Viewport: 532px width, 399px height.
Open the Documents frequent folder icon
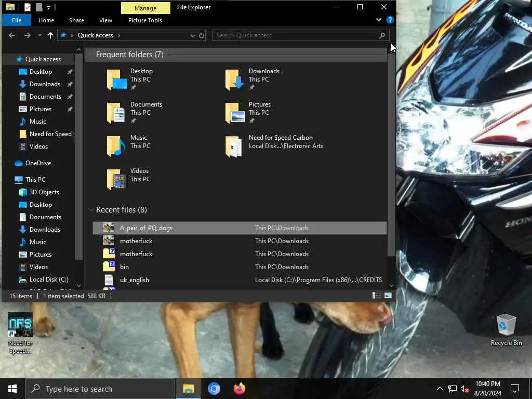pyautogui.click(x=116, y=113)
